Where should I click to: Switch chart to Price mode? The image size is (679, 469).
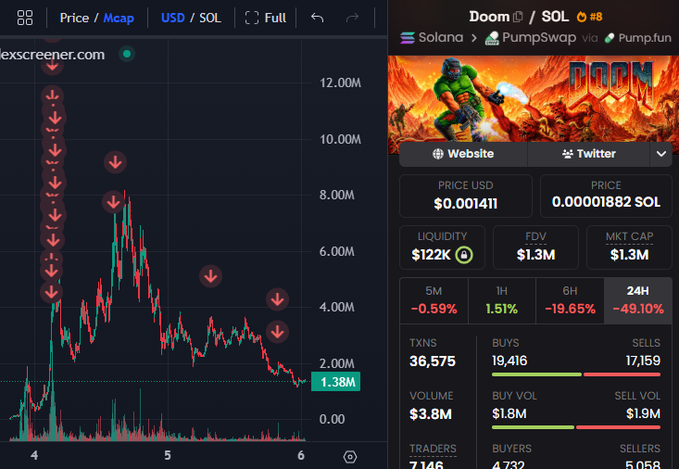pyautogui.click(x=74, y=18)
